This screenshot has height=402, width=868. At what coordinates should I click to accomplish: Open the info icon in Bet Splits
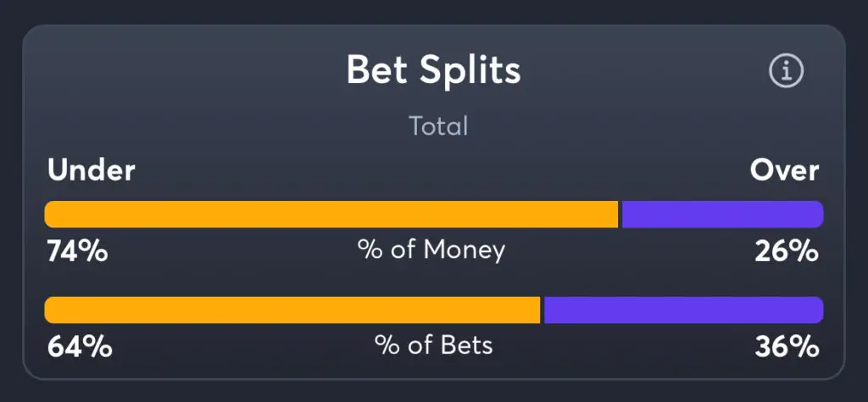click(786, 70)
